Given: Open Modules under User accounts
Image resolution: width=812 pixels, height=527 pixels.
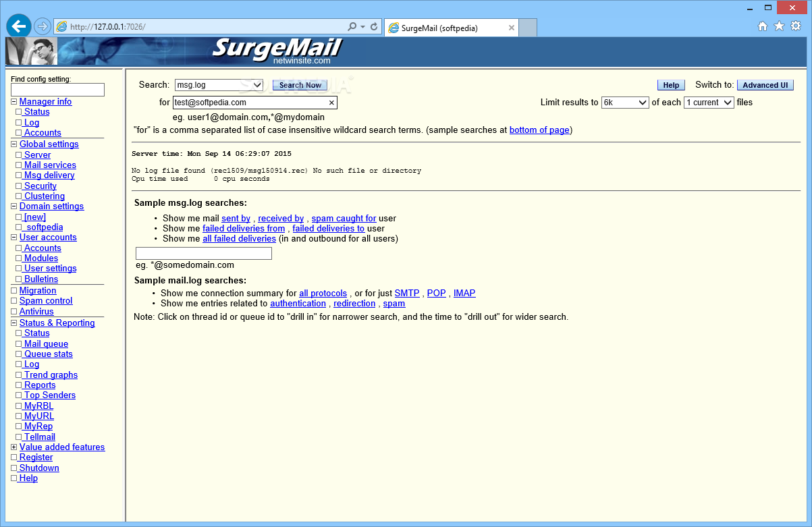Looking at the screenshot, I should tap(39, 258).
